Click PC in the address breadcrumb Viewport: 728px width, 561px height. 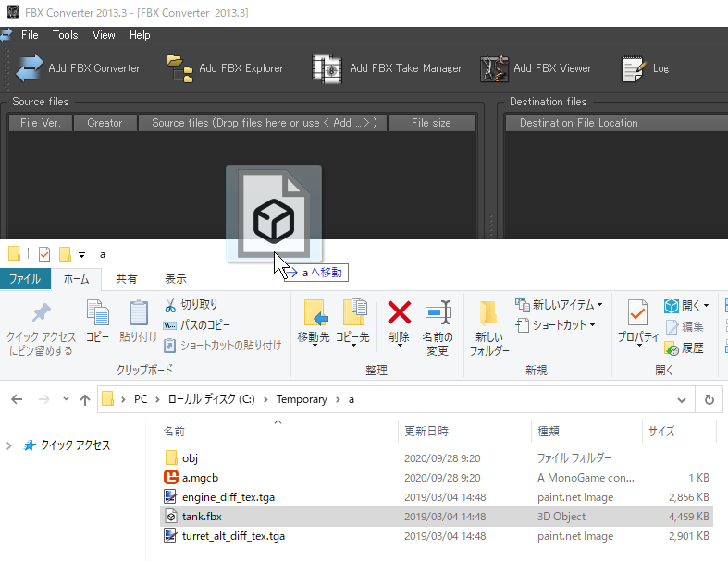coord(141,399)
